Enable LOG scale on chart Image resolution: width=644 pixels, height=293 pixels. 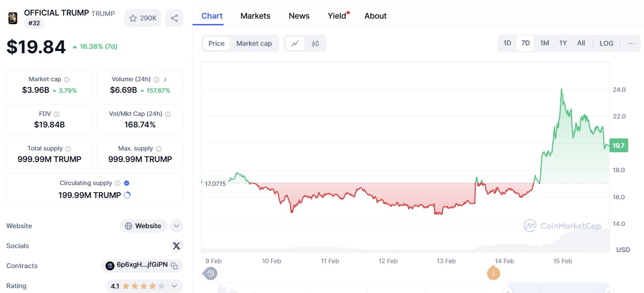click(x=606, y=44)
